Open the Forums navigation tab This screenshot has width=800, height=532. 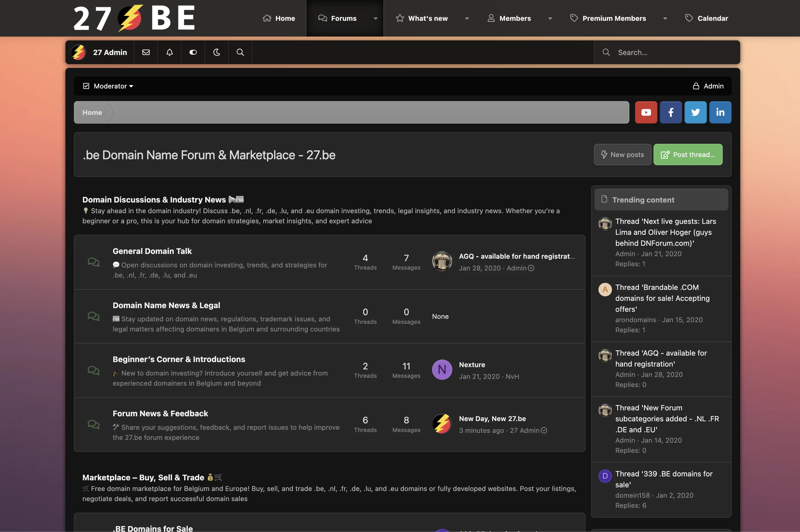pyautogui.click(x=337, y=18)
